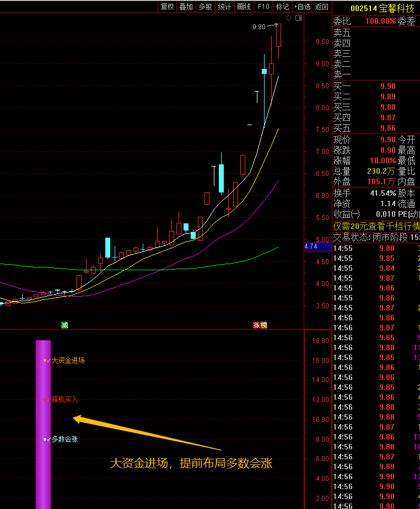This screenshot has width=420, height=509.
Task: Open the 统计 statistics tool
Action: click(224, 7)
